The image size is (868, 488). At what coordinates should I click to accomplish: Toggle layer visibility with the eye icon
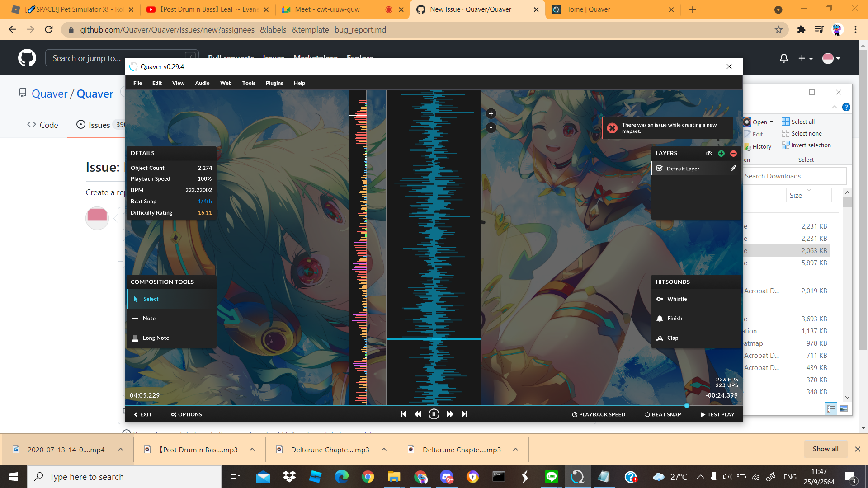pyautogui.click(x=708, y=153)
